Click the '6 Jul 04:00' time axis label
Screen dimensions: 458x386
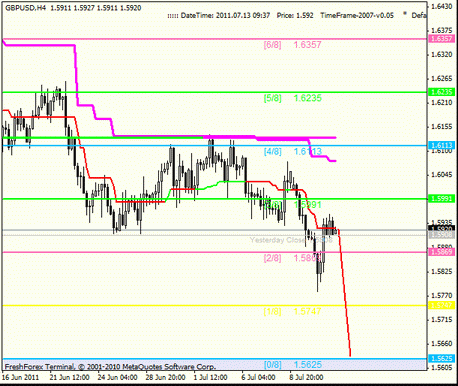tap(258, 378)
